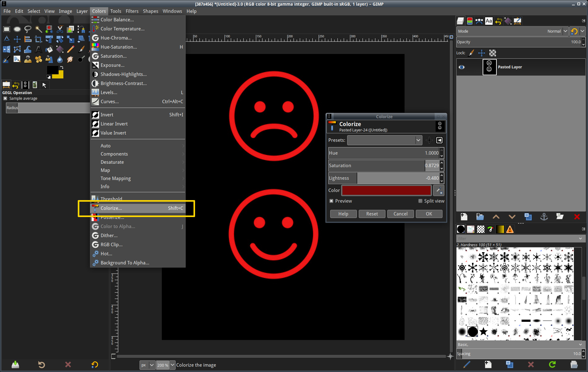
Task: Anchor the floating layer
Action: pyautogui.click(x=544, y=217)
